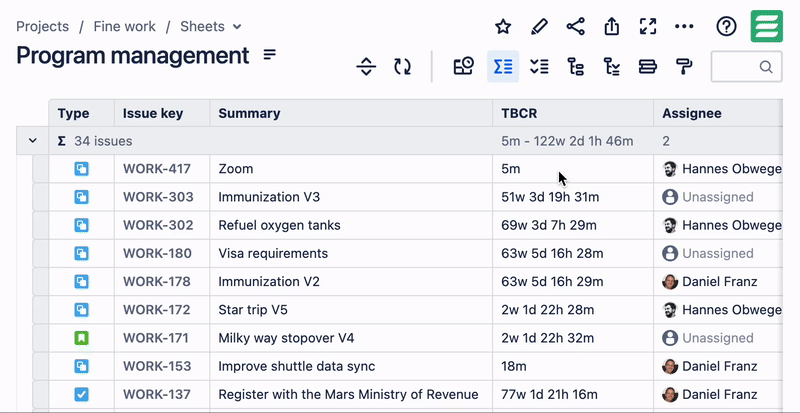The width and height of the screenshot is (800, 413).
Task: Collapse the 34 issues group chevron
Action: pos(33,140)
